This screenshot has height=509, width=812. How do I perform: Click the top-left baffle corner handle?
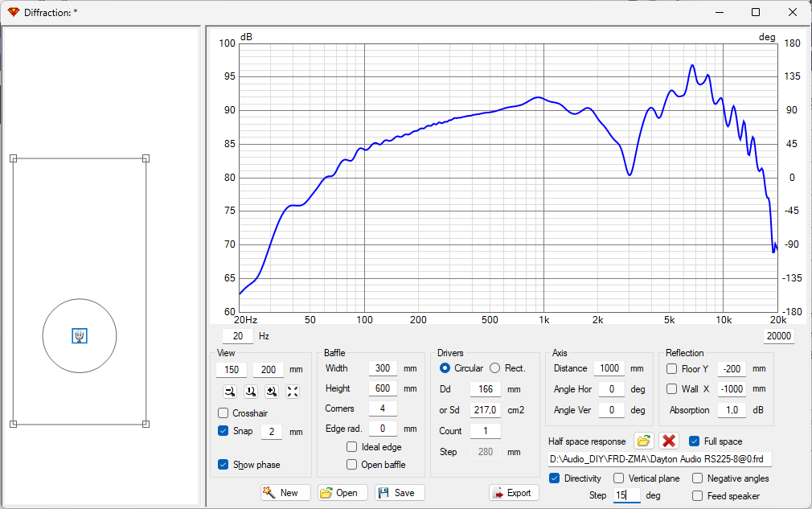tap(14, 158)
